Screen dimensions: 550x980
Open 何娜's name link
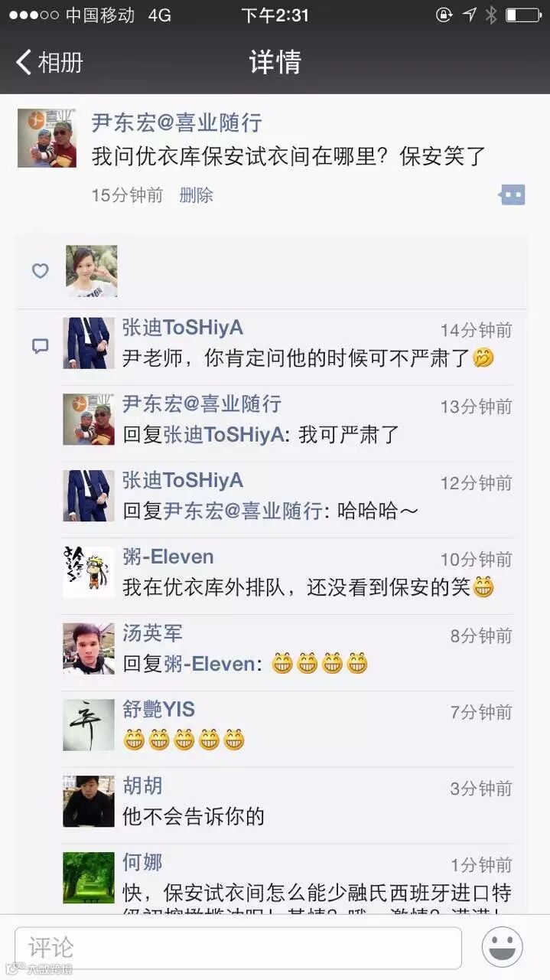[x=142, y=863]
